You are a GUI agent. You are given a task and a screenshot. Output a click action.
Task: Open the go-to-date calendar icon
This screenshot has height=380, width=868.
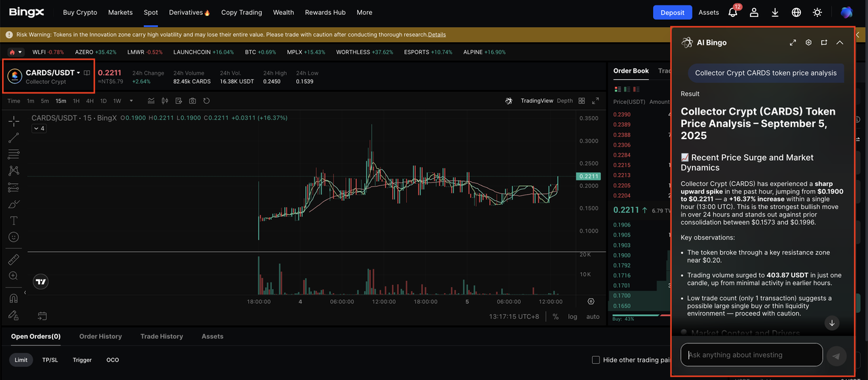point(42,316)
